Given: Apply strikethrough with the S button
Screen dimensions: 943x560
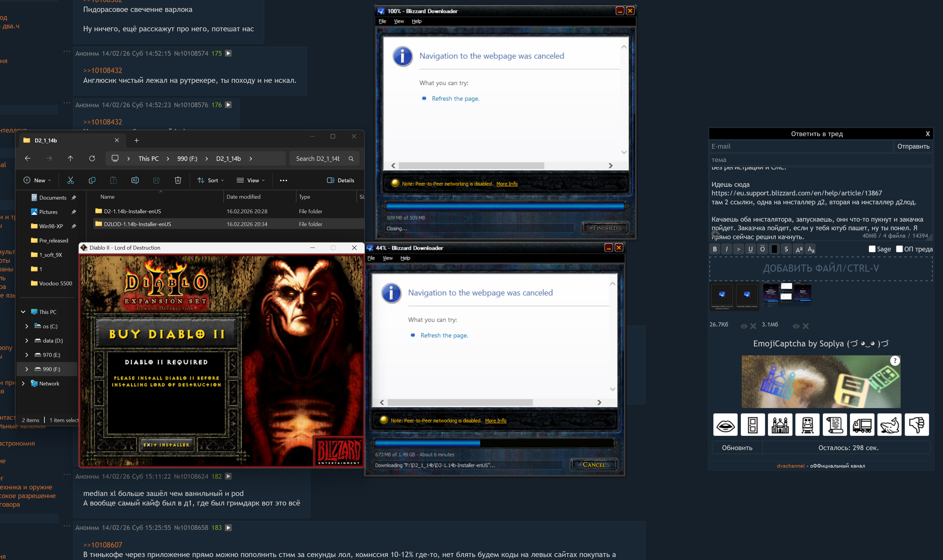Looking at the screenshot, I should 786,249.
